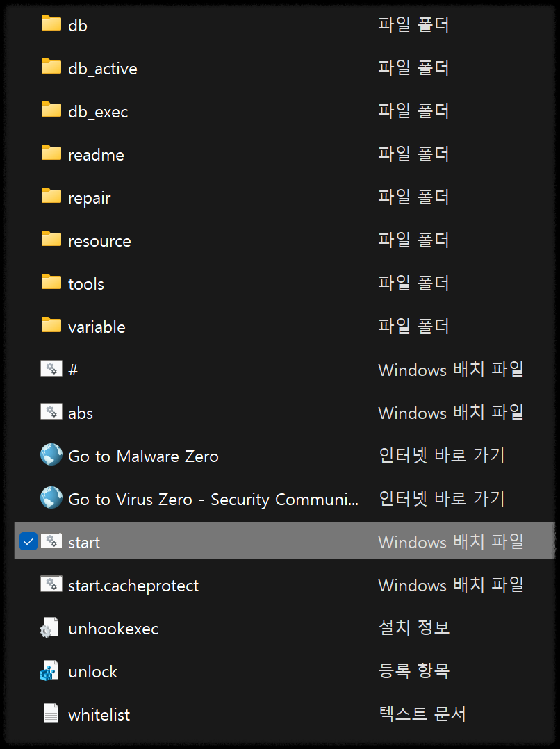Select the unhookexec setup information icon
The width and height of the screenshot is (560, 749).
50,627
